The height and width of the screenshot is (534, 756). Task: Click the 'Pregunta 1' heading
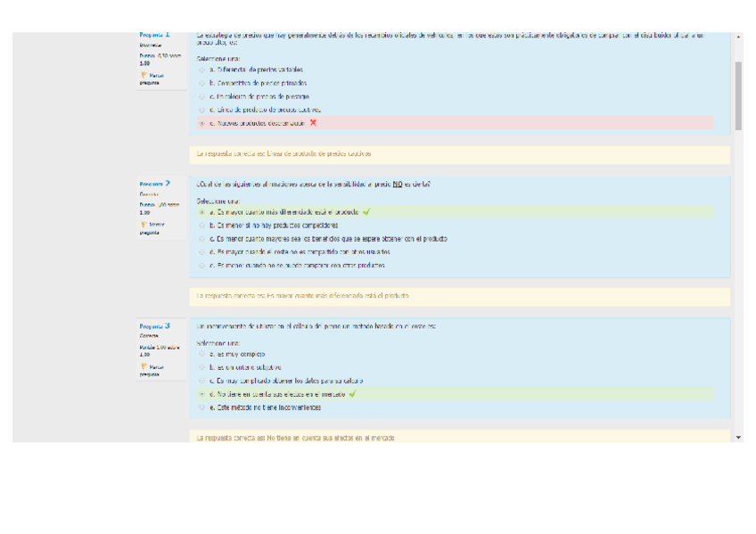(154, 35)
